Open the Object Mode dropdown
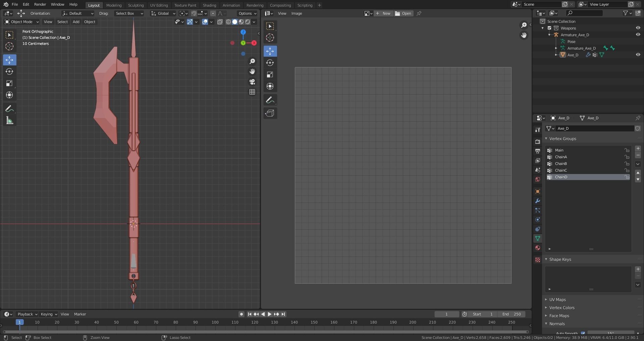Screen dimensions: 644x341 (22, 22)
